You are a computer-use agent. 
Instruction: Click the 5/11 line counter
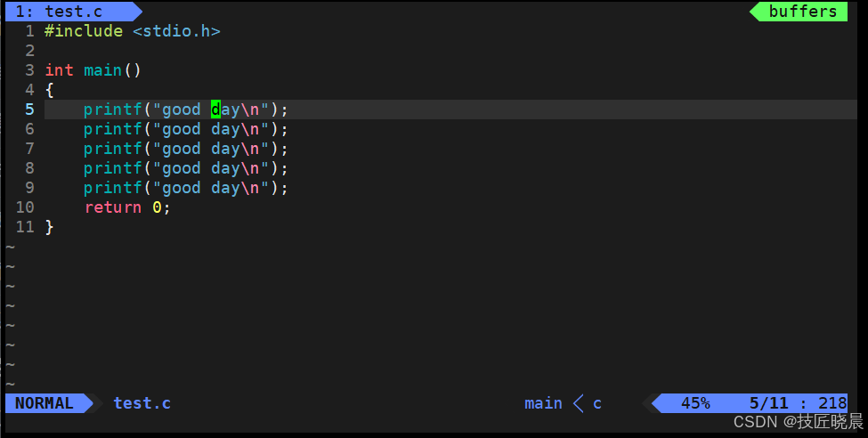(x=768, y=403)
